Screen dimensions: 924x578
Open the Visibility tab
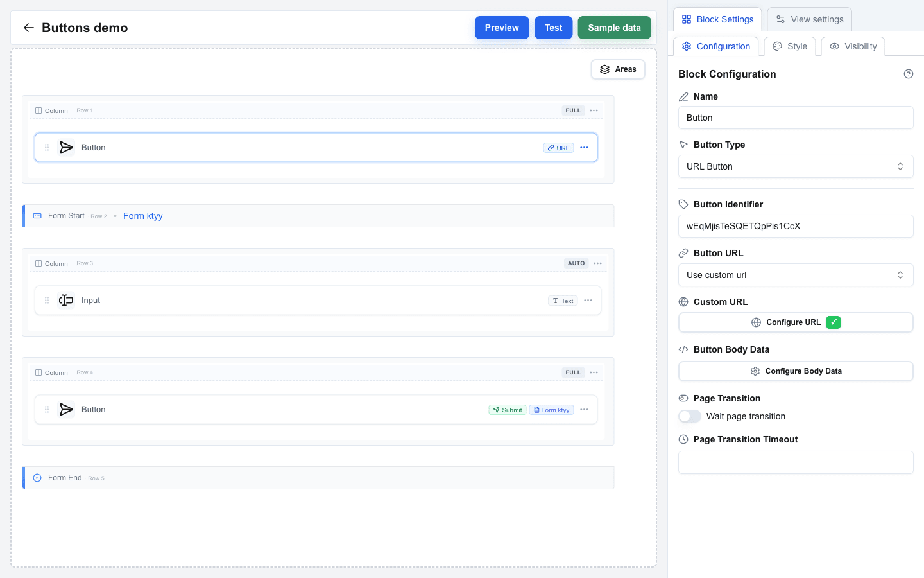[853, 46]
